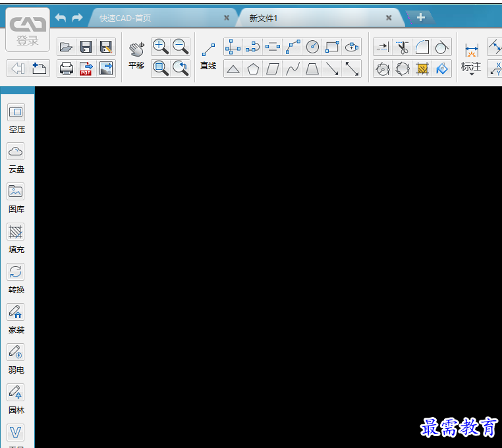
Task: Click the revision cloud circle icon
Action: 403,69
